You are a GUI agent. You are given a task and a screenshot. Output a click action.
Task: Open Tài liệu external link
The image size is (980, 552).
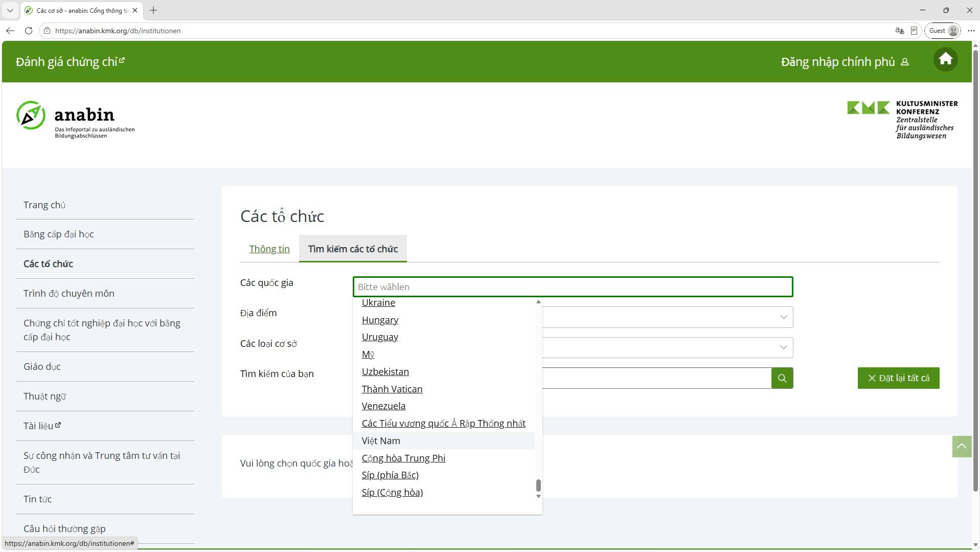(x=42, y=426)
